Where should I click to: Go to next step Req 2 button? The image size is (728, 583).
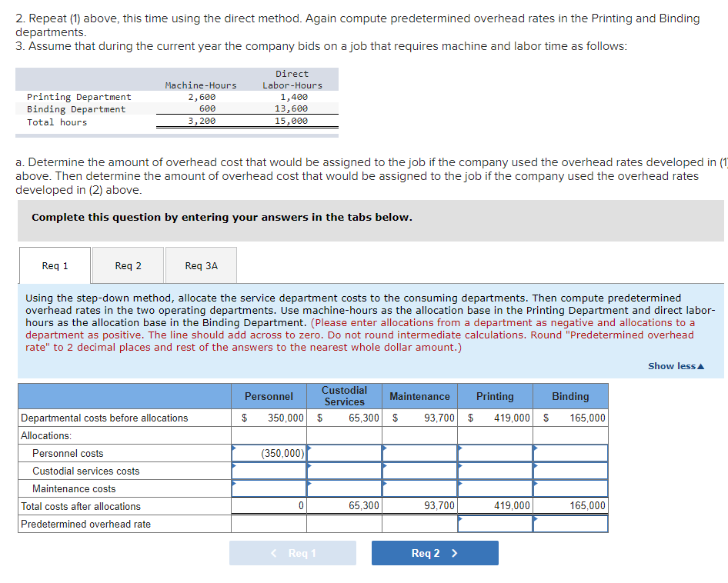(x=435, y=553)
